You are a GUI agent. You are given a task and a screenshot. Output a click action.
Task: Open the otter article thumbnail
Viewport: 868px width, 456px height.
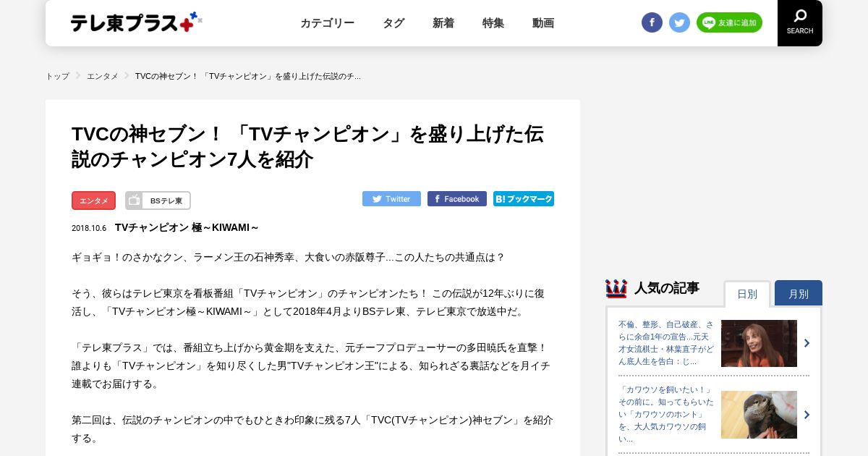[x=759, y=415]
